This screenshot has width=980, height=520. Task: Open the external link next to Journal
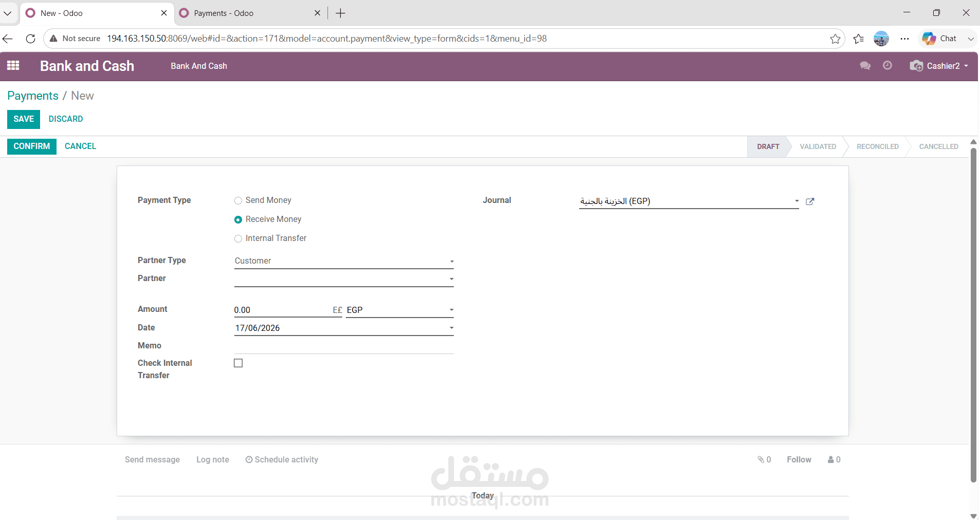(810, 201)
